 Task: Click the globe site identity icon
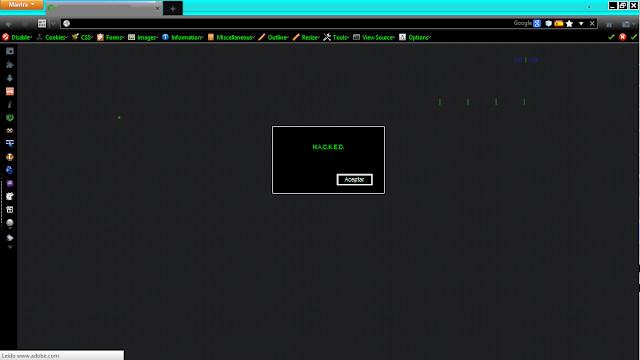click(x=67, y=24)
